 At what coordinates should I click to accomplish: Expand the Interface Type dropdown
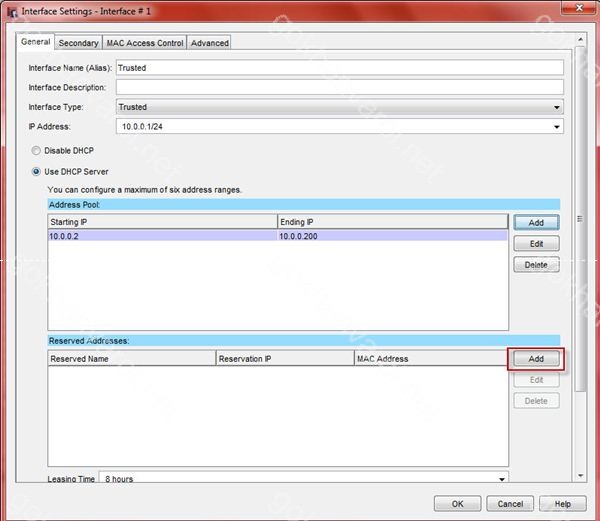pos(556,107)
